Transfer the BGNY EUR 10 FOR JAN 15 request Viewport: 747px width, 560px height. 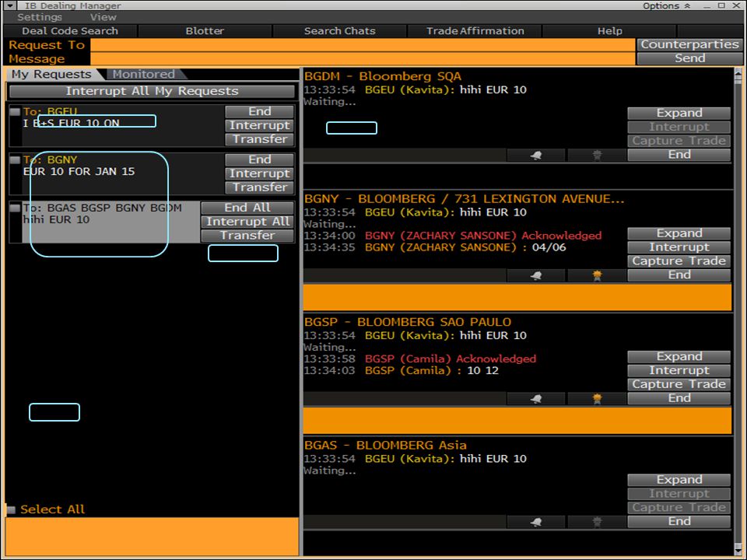pyautogui.click(x=260, y=187)
